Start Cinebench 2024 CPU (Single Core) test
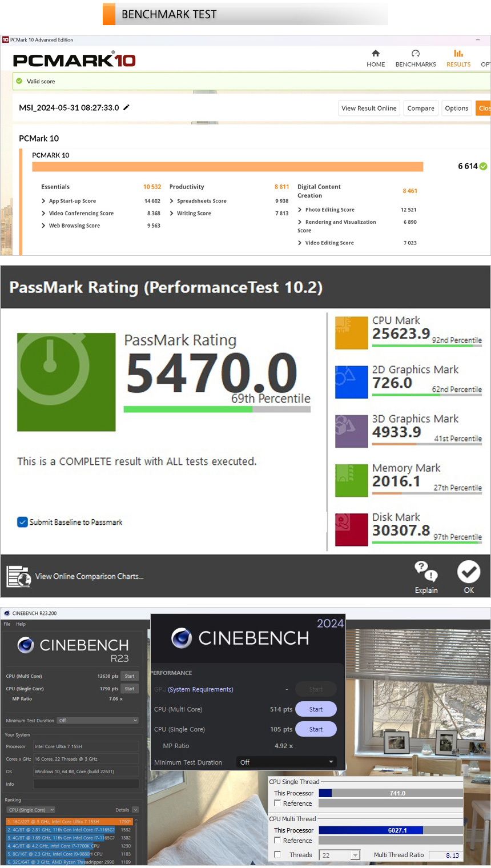This screenshot has width=491, height=868. pyautogui.click(x=316, y=729)
